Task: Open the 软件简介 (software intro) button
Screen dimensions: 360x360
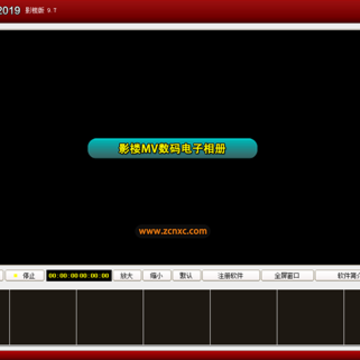Action: click(338, 276)
